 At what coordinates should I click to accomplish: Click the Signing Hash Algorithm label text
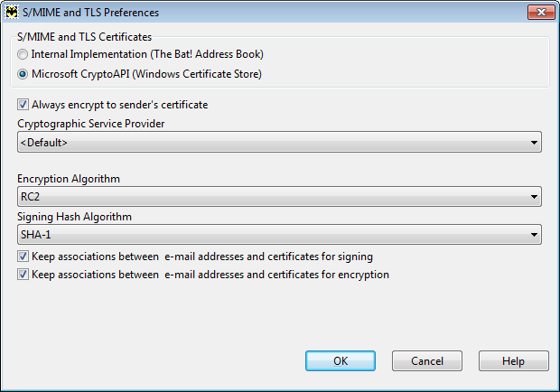pyautogui.click(x=74, y=217)
